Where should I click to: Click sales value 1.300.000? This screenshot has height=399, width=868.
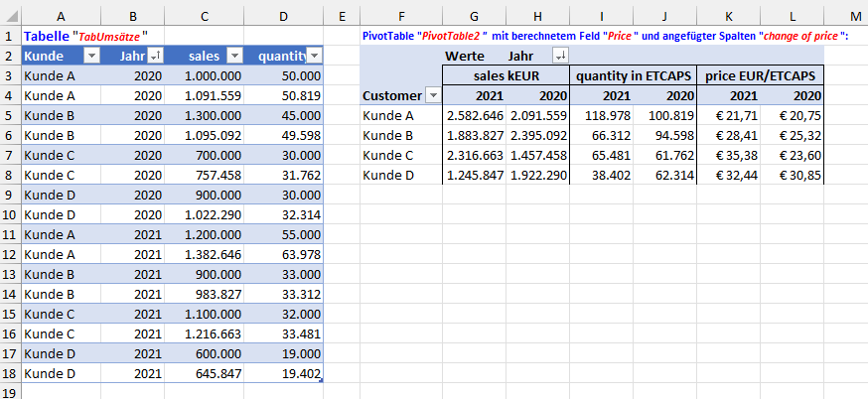[205, 116]
